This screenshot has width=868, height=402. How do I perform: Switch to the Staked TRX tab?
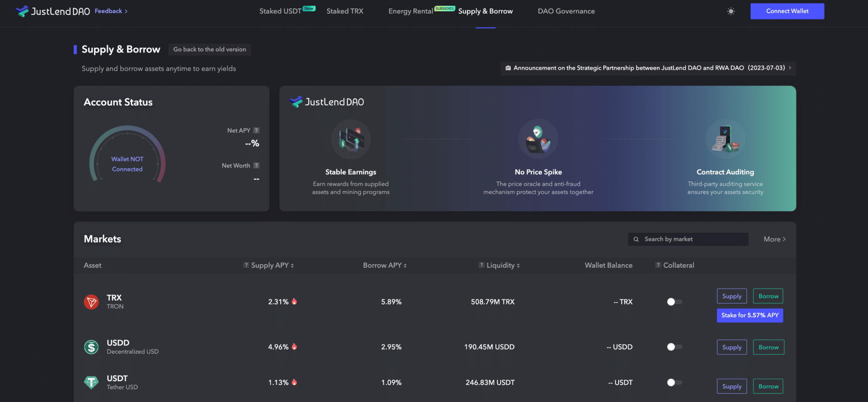click(x=345, y=11)
